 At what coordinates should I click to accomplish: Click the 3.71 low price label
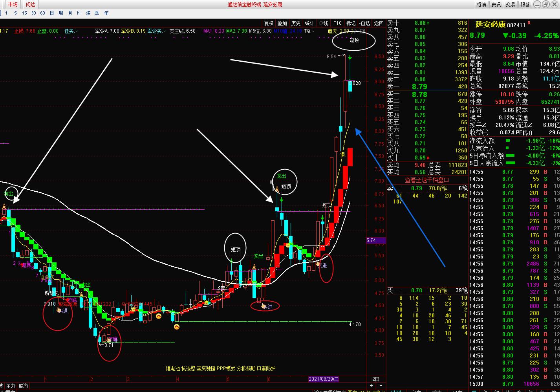tap(108, 345)
